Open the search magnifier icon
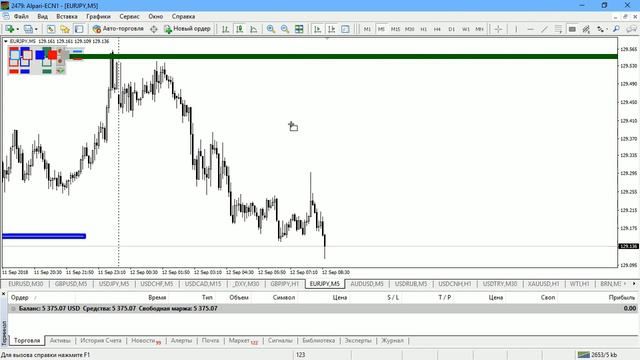Image resolution: width=640 pixels, height=360 pixels. [x=616, y=29]
